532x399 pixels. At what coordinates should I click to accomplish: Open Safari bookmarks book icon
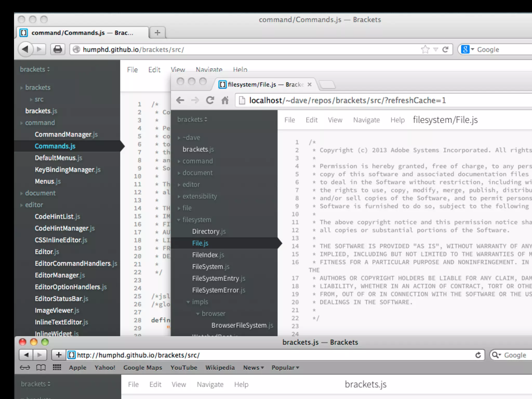coord(41,368)
